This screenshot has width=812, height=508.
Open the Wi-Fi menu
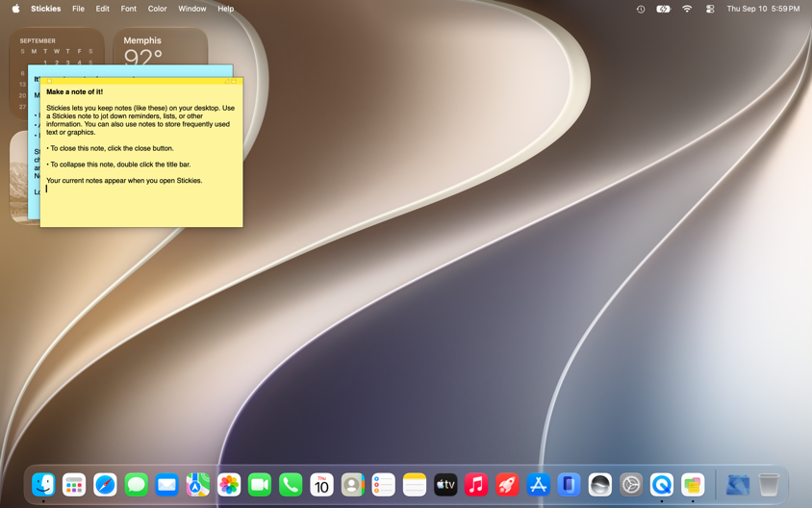click(x=687, y=9)
